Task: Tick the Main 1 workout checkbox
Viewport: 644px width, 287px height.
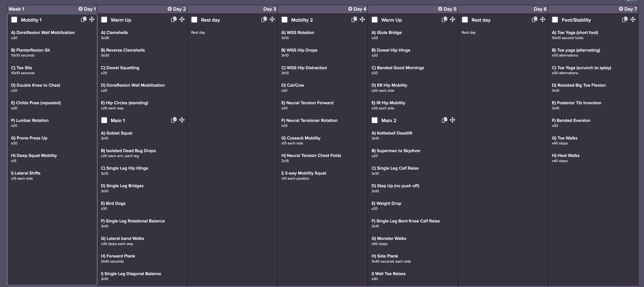Action: [x=104, y=120]
